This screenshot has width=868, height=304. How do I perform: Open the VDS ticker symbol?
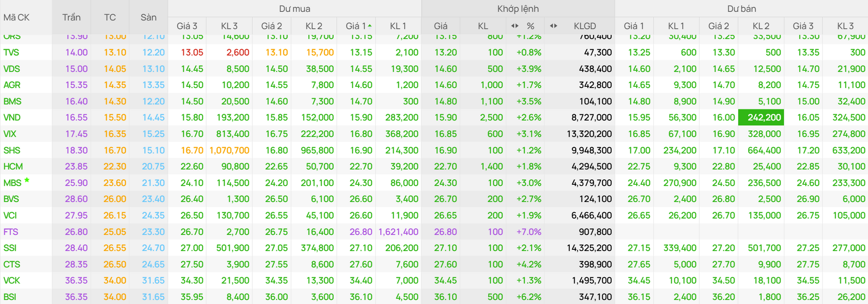coord(12,69)
